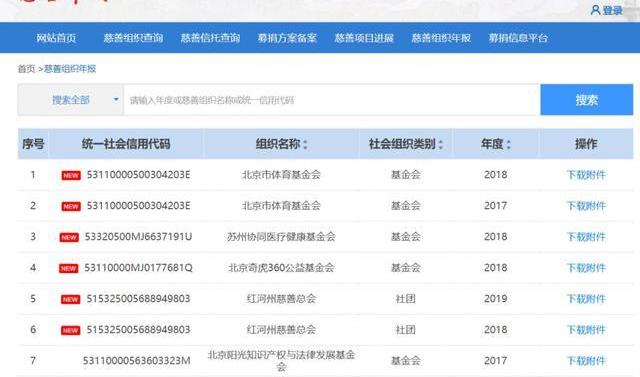Open the 搜索全部 dropdown
Viewport: 640px width, 377px height.
click(71, 100)
